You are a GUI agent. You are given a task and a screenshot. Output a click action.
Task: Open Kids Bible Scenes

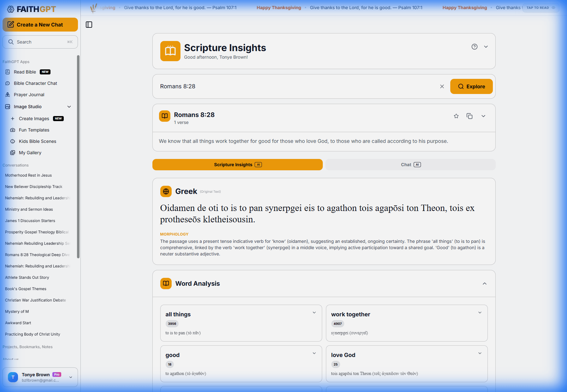pyautogui.click(x=38, y=141)
